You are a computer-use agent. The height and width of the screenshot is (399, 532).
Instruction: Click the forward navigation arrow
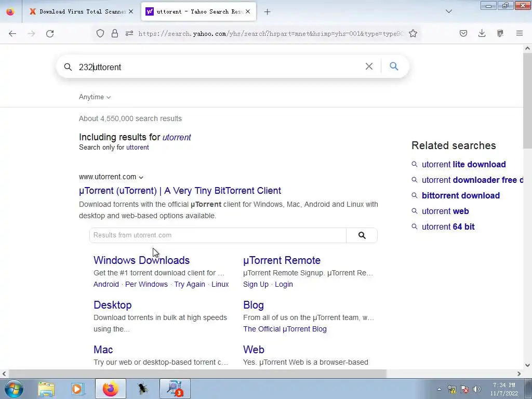point(31,33)
